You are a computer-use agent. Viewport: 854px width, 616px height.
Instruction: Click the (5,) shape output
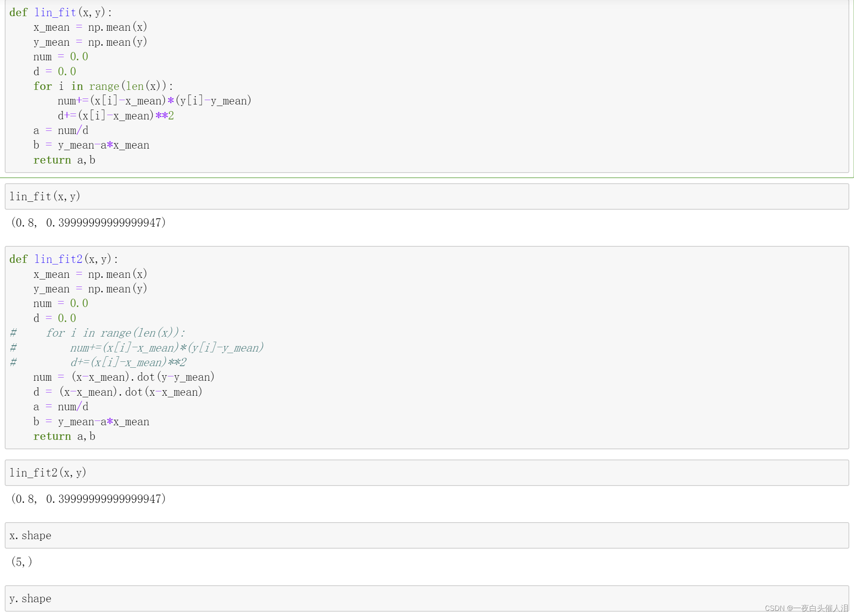click(x=22, y=562)
